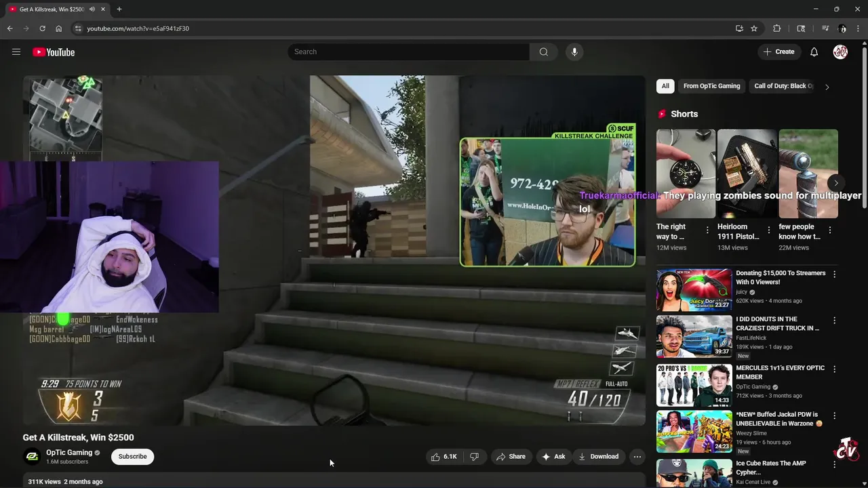Mute the tab using speaker icon
The image size is (868, 488).
(x=92, y=9)
